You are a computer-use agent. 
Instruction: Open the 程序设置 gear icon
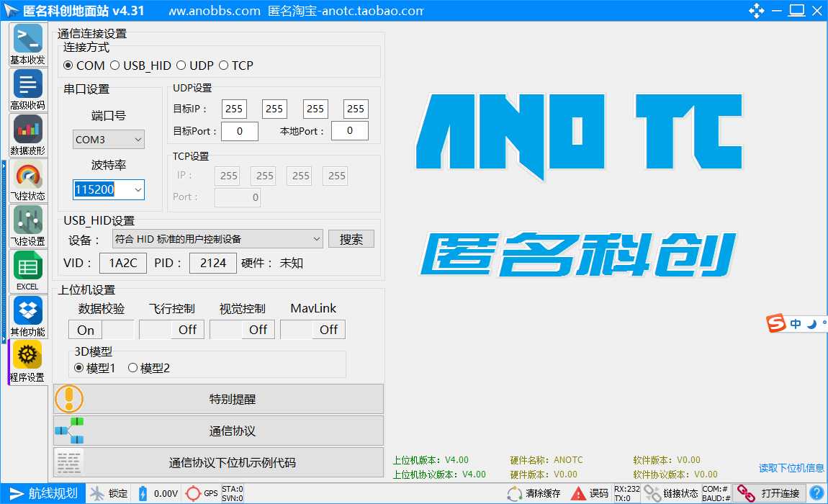[x=28, y=362]
